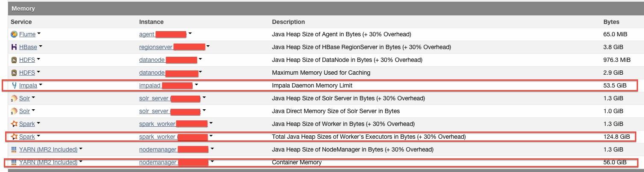This screenshot has height=172, width=644.
Task: Go to the Spark service link in Worker heap row
Action: pos(27,124)
